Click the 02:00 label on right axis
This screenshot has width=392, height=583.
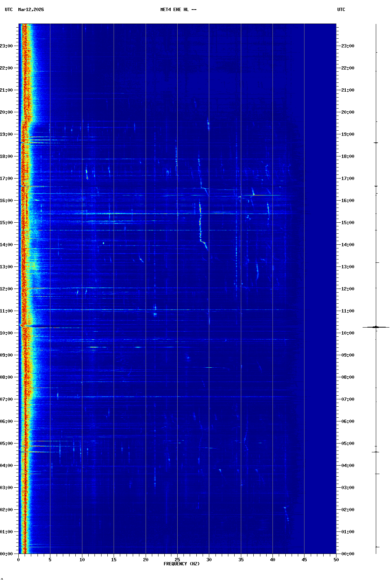(x=348, y=510)
